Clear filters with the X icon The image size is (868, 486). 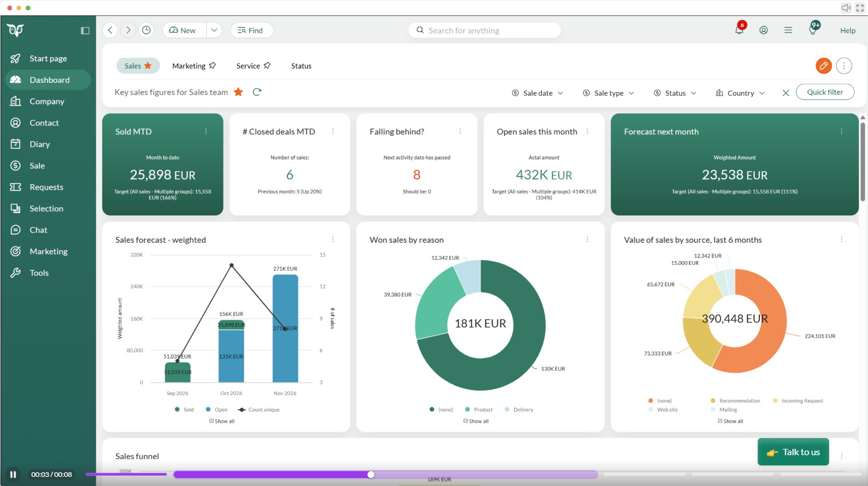click(786, 93)
